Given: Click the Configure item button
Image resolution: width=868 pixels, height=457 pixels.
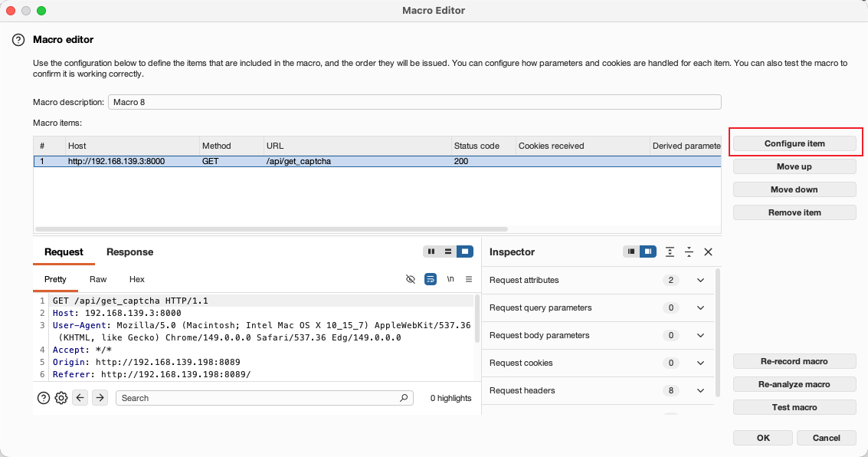Looking at the screenshot, I should 794,143.
